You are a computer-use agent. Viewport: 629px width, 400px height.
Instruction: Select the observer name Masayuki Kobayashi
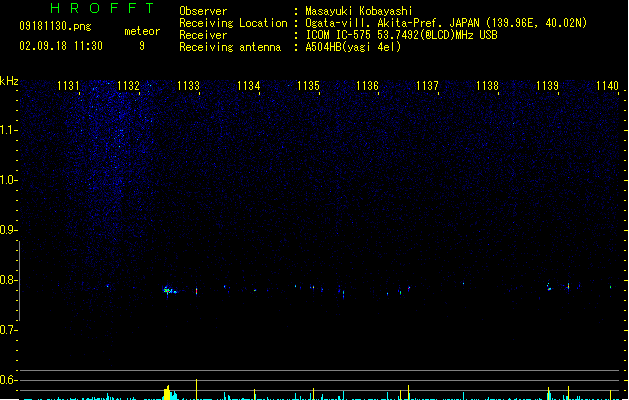pyautogui.click(x=359, y=11)
